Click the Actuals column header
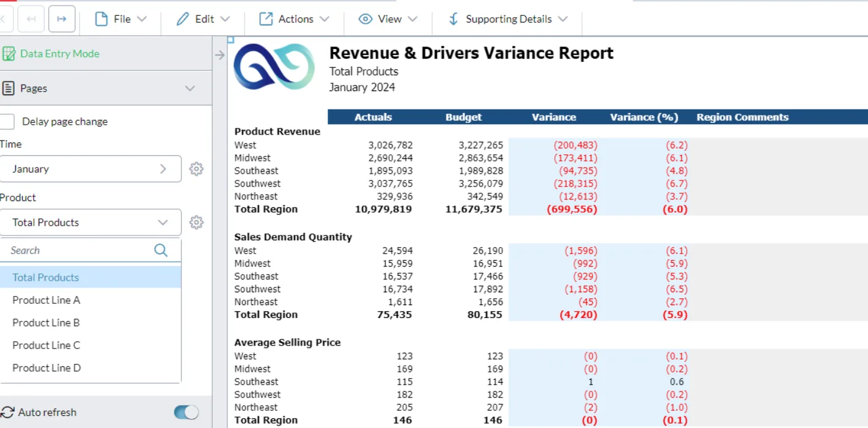The image size is (868, 428). 373,117
